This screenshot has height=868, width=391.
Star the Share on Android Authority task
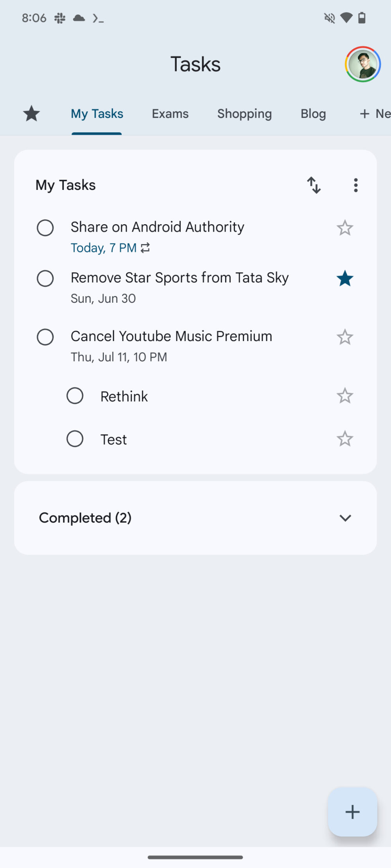click(344, 228)
